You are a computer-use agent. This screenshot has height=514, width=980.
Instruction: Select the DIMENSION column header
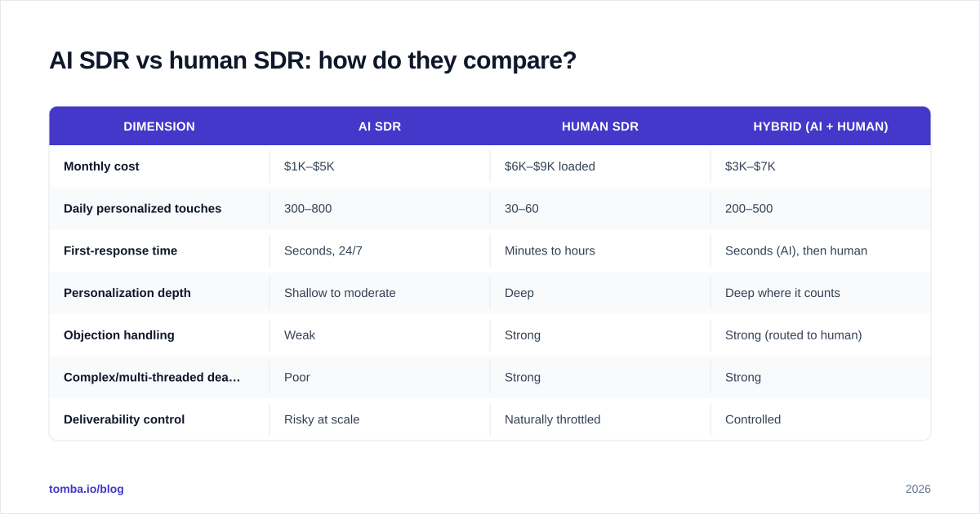tap(159, 126)
